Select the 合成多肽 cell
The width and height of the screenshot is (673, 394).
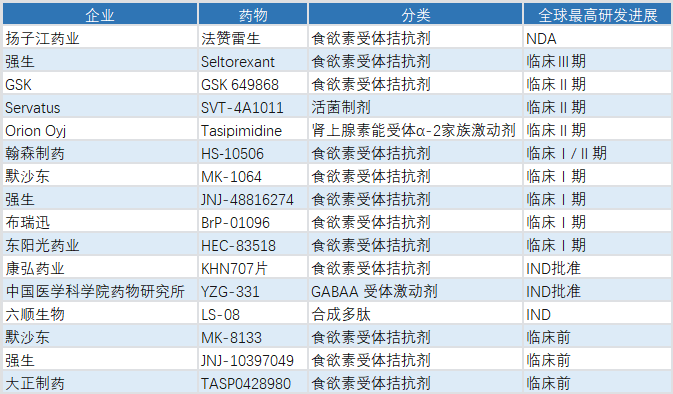pyautogui.click(x=415, y=314)
